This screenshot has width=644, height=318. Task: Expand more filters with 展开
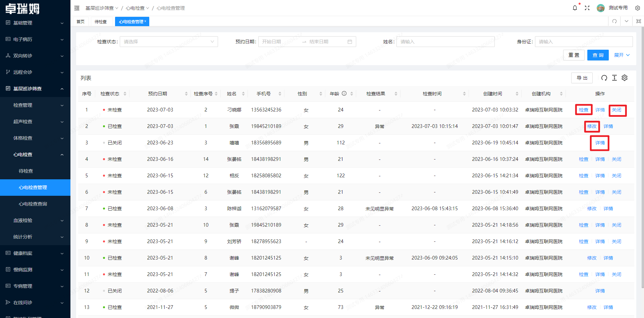point(622,55)
